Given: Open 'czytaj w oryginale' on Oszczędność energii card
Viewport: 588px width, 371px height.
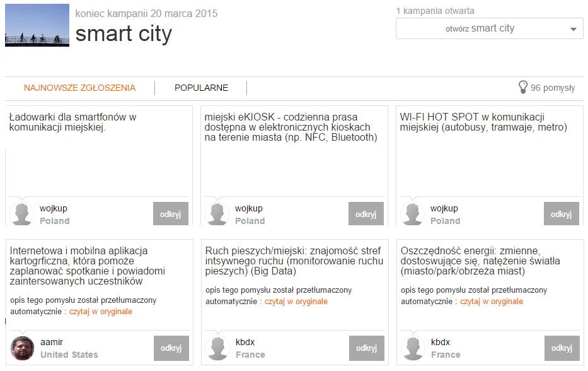Looking at the screenshot, I should click(492, 301).
